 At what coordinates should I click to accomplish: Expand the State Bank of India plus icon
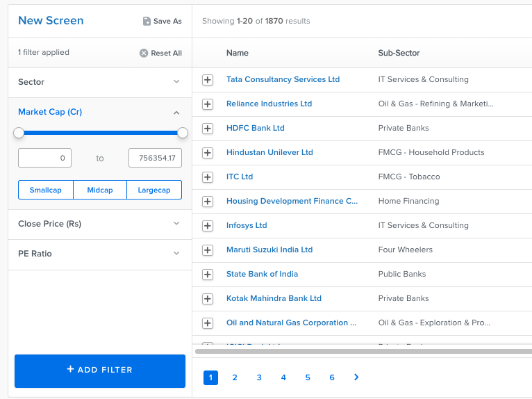coord(208,275)
